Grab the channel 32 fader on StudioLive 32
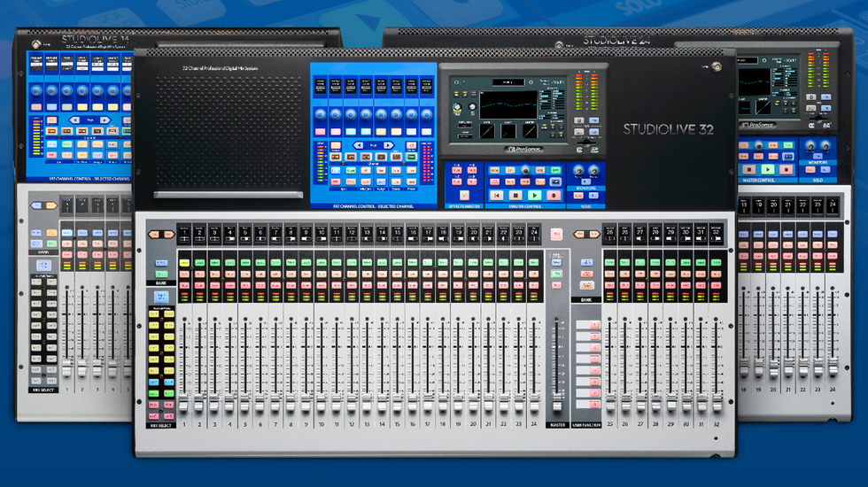 (x=717, y=402)
